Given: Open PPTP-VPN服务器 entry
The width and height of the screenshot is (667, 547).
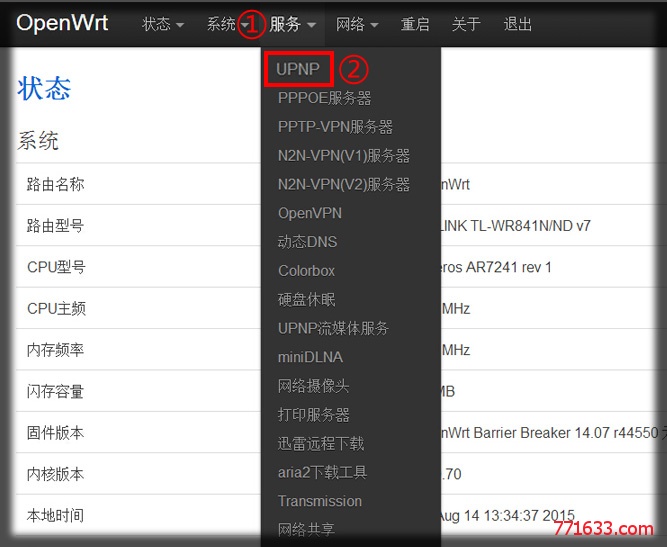Looking at the screenshot, I should tap(335, 127).
